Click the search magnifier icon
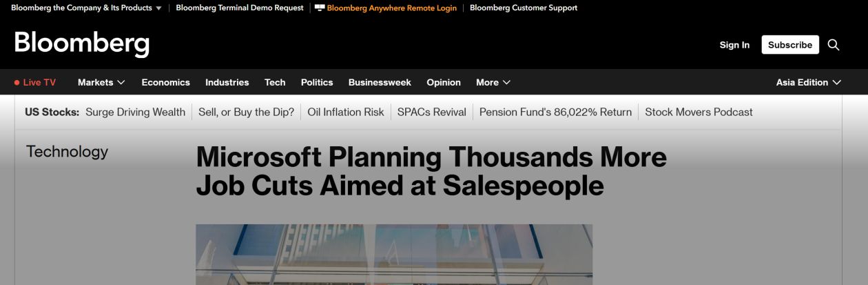Image resolution: width=868 pixels, height=285 pixels. pyautogui.click(x=834, y=45)
